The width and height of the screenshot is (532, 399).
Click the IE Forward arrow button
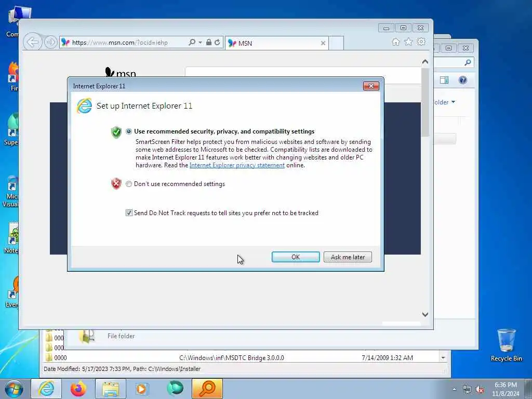click(50, 43)
